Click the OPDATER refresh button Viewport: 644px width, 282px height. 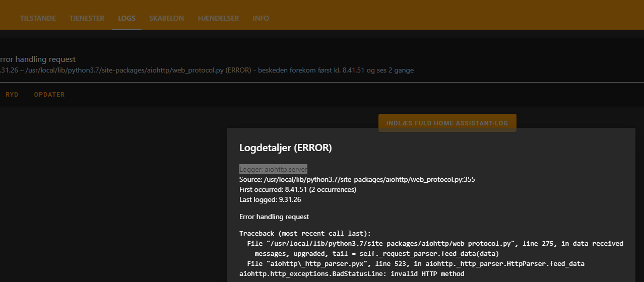tap(49, 95)
